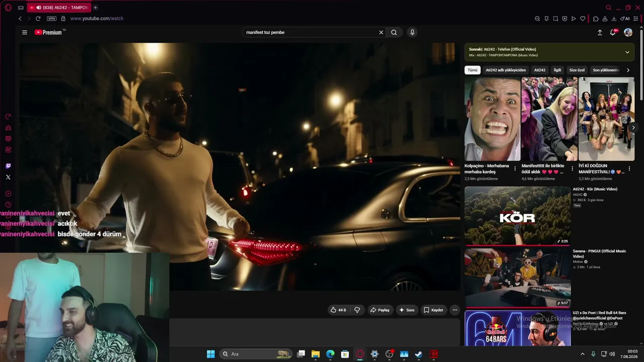Reload the current page
644x362 pixels.
point(38,19)
